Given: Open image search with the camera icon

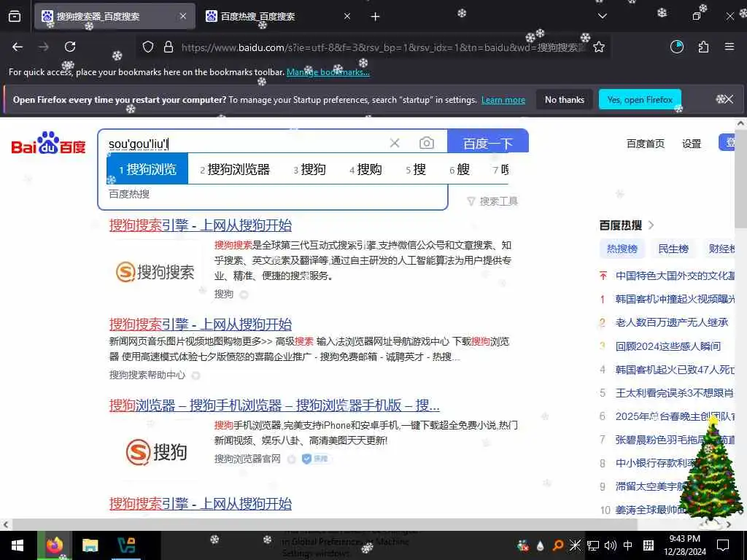Looking at the screenshot, I should click(x=426, y=143).
